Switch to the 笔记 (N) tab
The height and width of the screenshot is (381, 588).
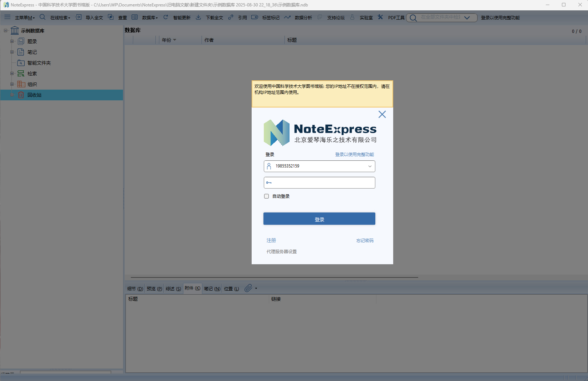coord(212,289)
